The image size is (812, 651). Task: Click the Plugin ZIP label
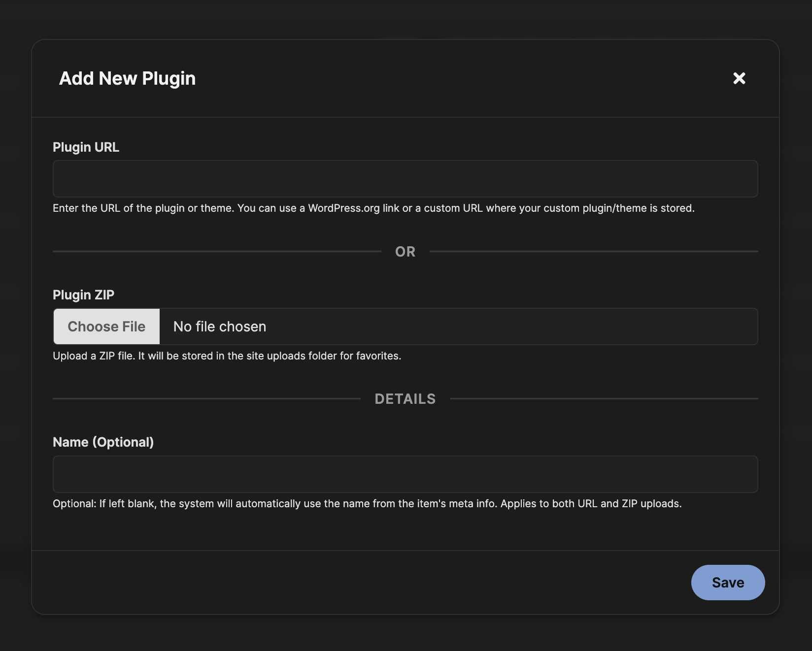coord(83,294)
